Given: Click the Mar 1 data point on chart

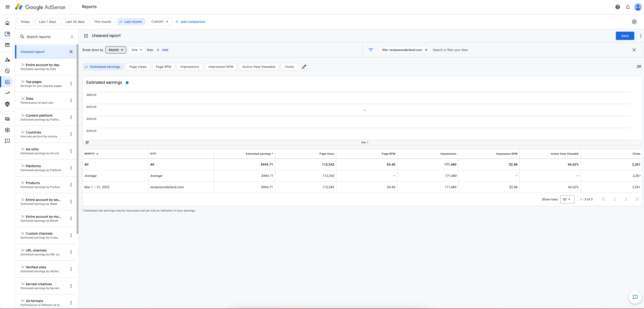Looking at the screenshot, I should [x=365, y=110].
